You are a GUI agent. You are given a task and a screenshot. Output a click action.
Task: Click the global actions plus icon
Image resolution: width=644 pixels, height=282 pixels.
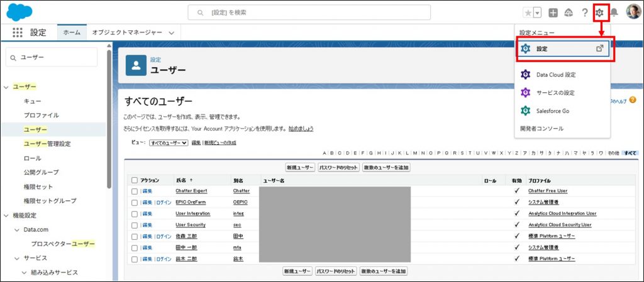click(x=553, y=13)
